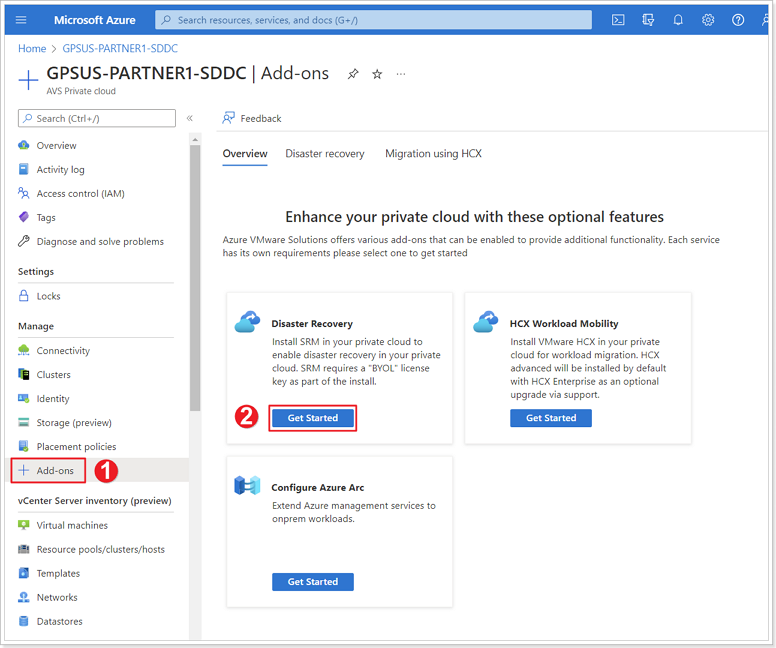Image resolution: width=776 pixels, height=648 pixels.
Task: Click the Overview cloud icon in sidebar
Action: (x=24, y=145)
